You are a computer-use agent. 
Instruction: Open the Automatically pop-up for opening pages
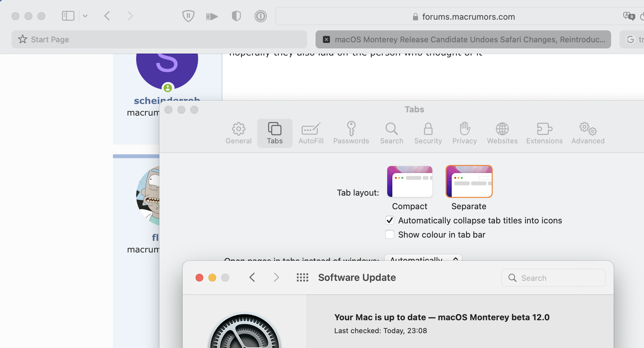point(423,258)
